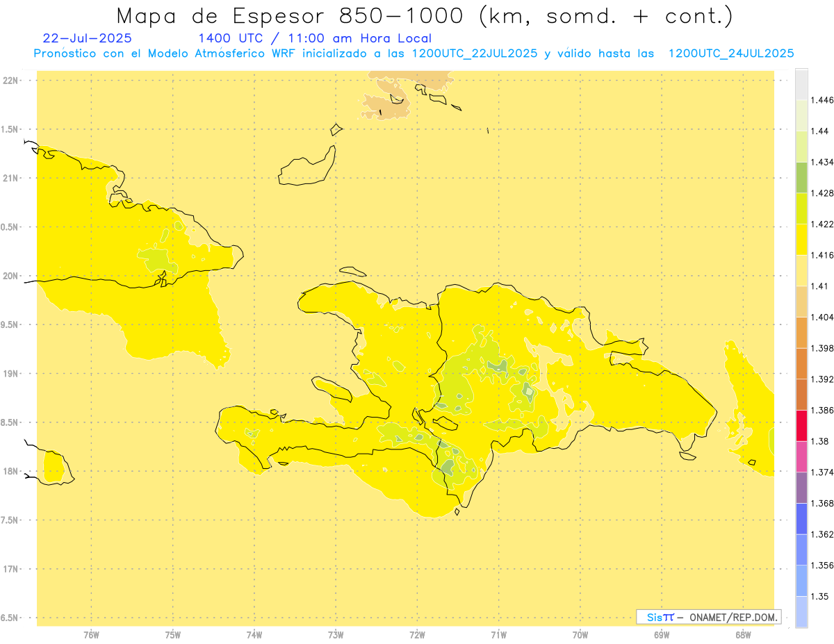Click the "22N" latitude label
The image size is (834, 644).
click(x=10, y=81)
